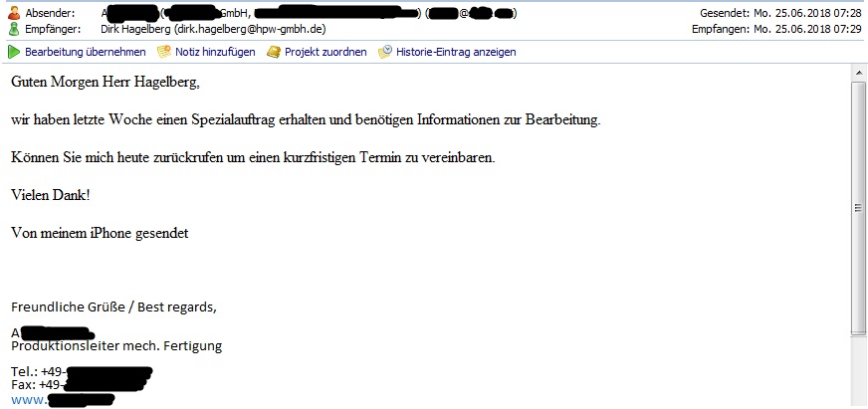The height and width of the screenshot is (409, 868).
Task: Open 'Notiz hinzufügen' via its text label
Action: [215, 52]
